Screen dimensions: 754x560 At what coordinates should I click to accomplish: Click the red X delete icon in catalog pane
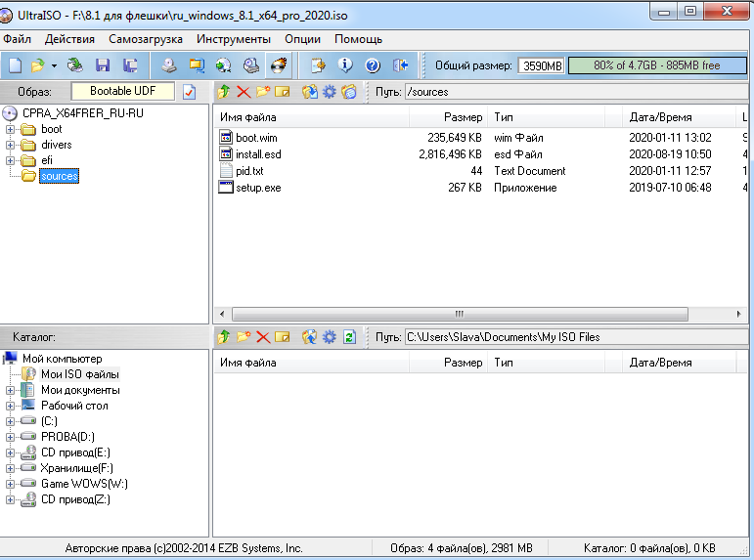point(263,337)
